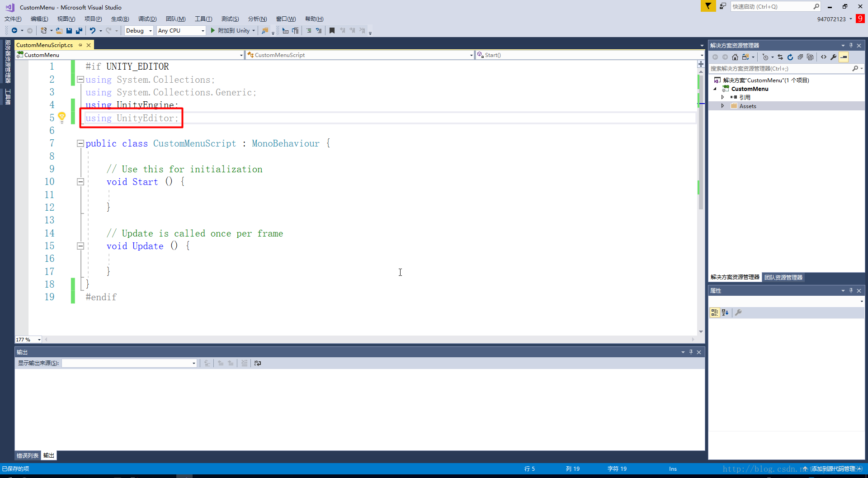Screen dimensions: 868x478
Task: Click Home icon in Solution Explorer toolbar
Action: tap(735, 57)
